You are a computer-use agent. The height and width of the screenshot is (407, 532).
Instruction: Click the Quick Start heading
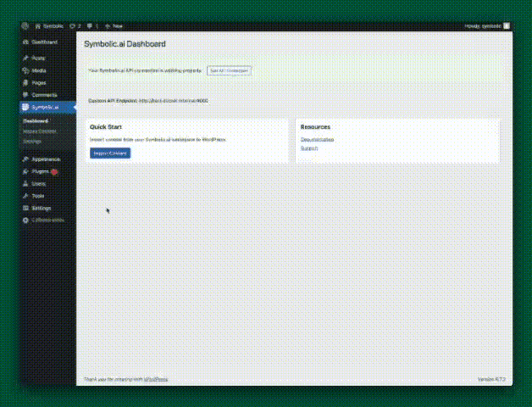pos(106,127)
